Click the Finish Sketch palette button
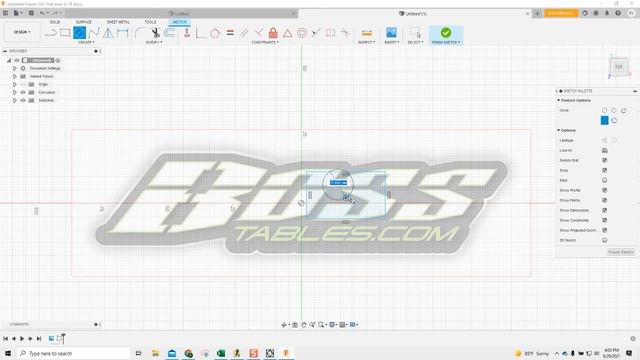Screen dimensions: 640x360 (x=620, y=252)
